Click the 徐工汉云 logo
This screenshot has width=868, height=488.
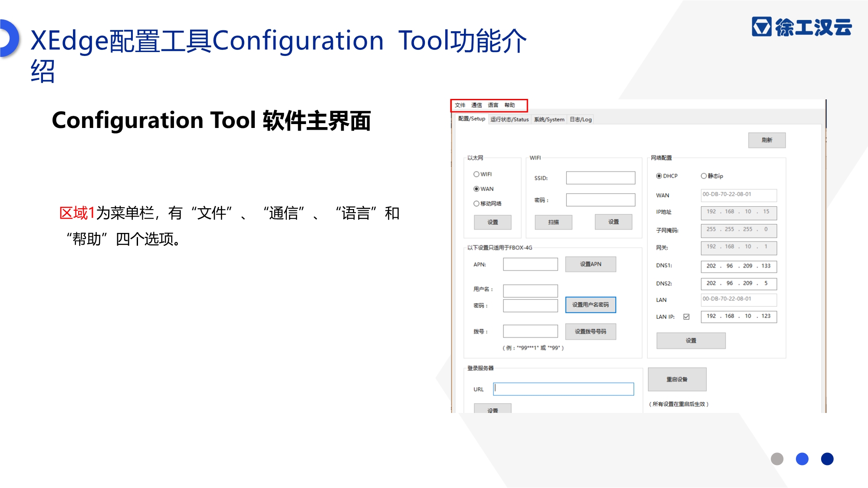coord(802,27)
